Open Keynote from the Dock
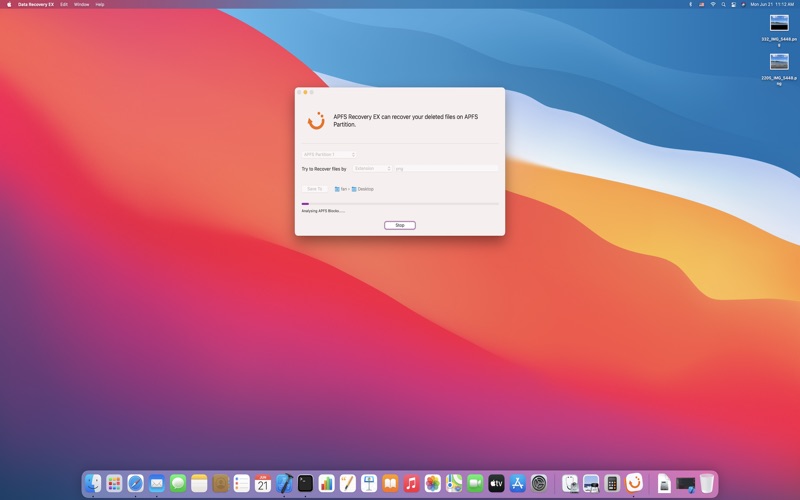This screenshot has width=800, height=500. coord(369,483)
